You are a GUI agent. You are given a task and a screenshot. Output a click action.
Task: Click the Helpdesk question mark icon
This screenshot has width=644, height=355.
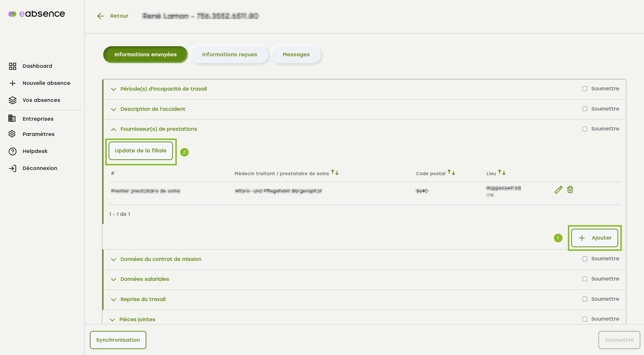coord(12,151)
